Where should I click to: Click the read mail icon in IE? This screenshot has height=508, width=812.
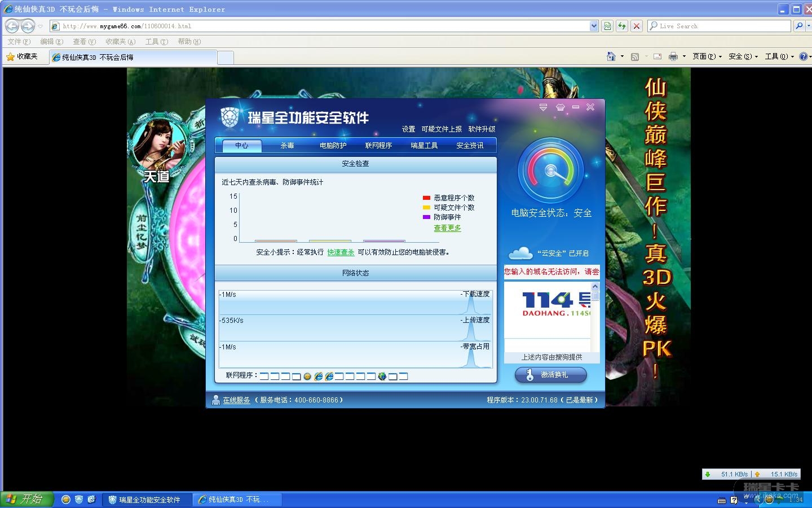pyautogui.click(x=657, y=56)
